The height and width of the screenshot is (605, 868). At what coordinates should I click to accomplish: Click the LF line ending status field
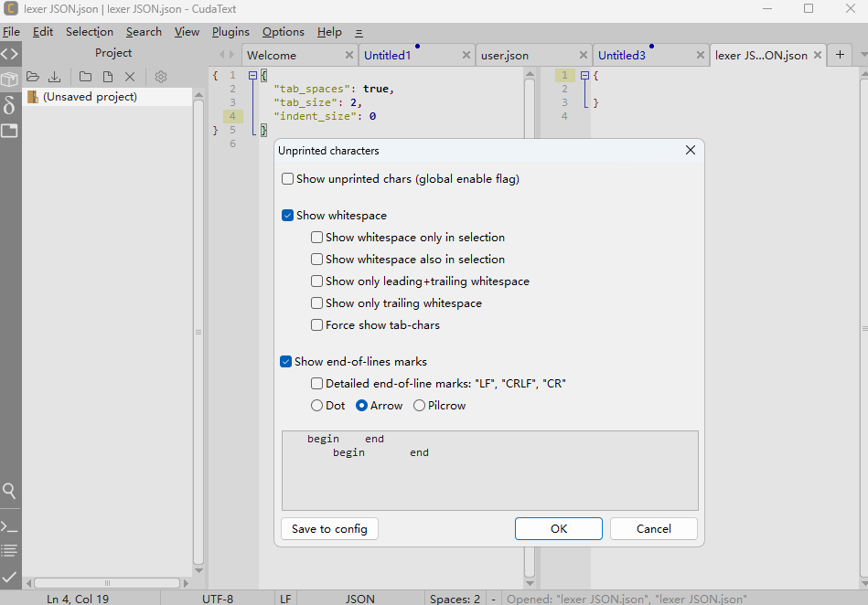pos(285,599)
